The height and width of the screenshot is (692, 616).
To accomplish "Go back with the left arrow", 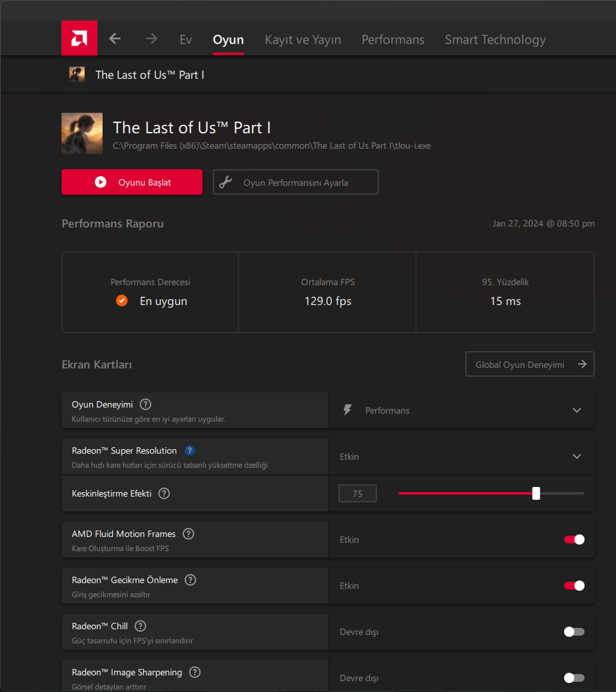I will pos(115,39).
